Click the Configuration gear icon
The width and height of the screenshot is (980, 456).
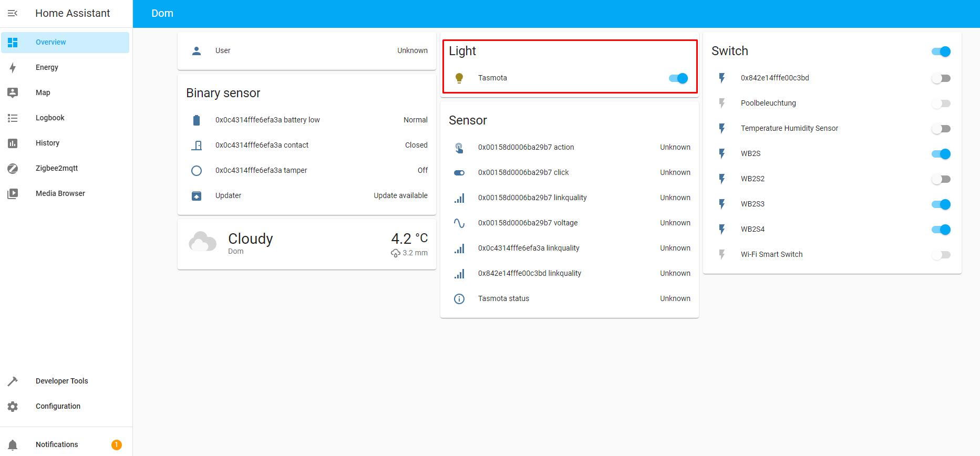(x=13, y=406)
